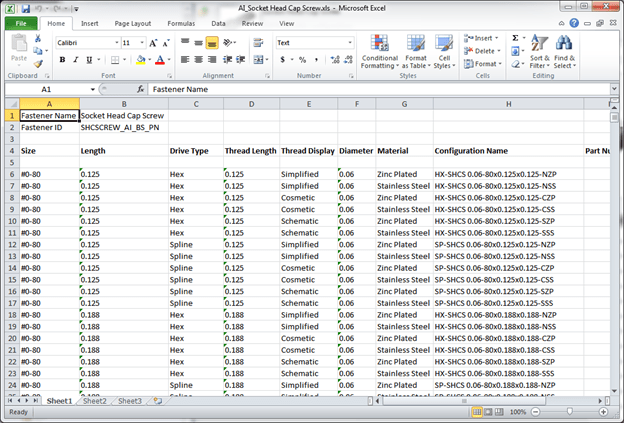This screenshot has height=423, width=624.
Task: Click the Clear eraser icon
Action: click(515, 64)
